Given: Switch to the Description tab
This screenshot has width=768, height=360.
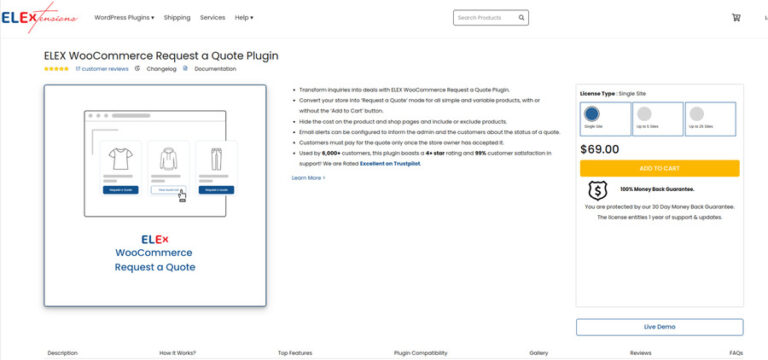Looking at the screenshot, I should tap(62, 353).
